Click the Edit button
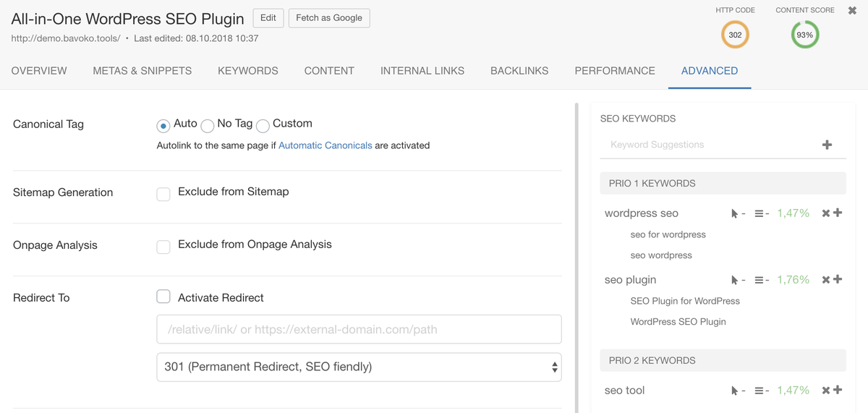The width and height of the screenshot is (868, 413). pyautogui.click(x=268, y=18)
